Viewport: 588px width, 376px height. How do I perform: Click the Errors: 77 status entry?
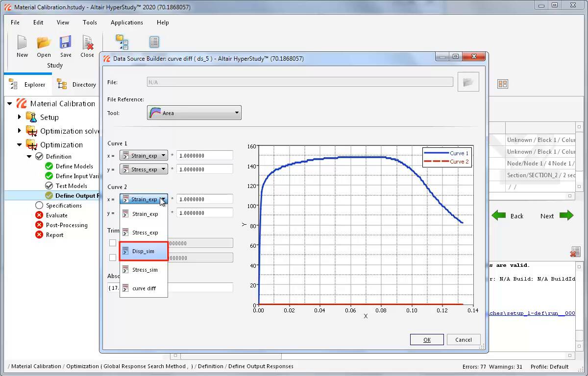(x=475, y=367)
